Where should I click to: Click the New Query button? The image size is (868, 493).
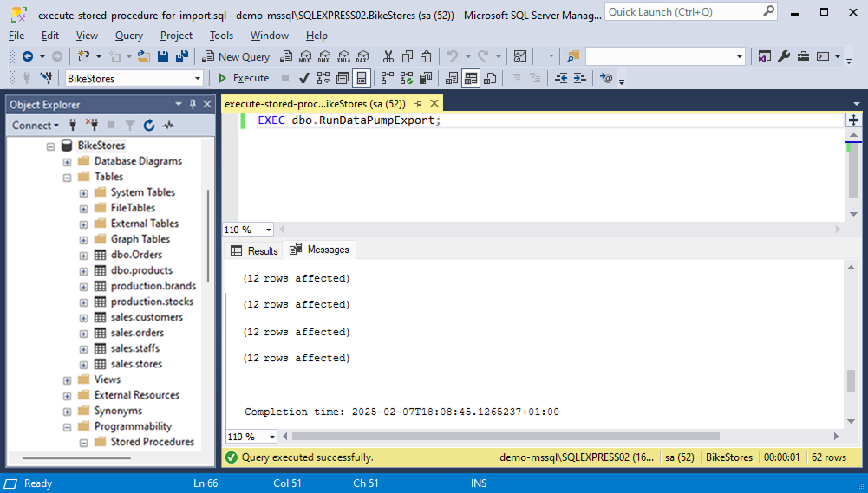click(236, 56)
